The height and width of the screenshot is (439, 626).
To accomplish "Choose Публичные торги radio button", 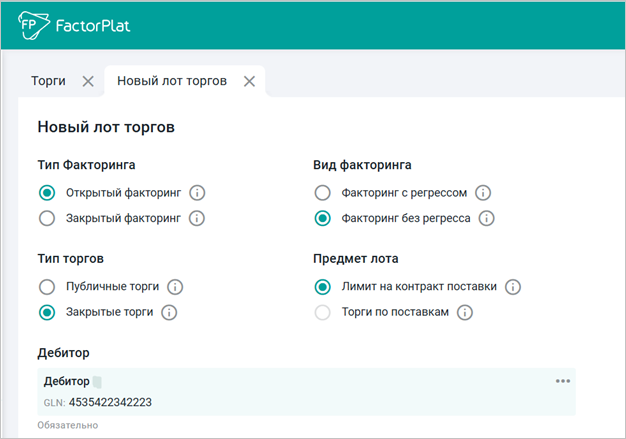I will click(45, 287).
